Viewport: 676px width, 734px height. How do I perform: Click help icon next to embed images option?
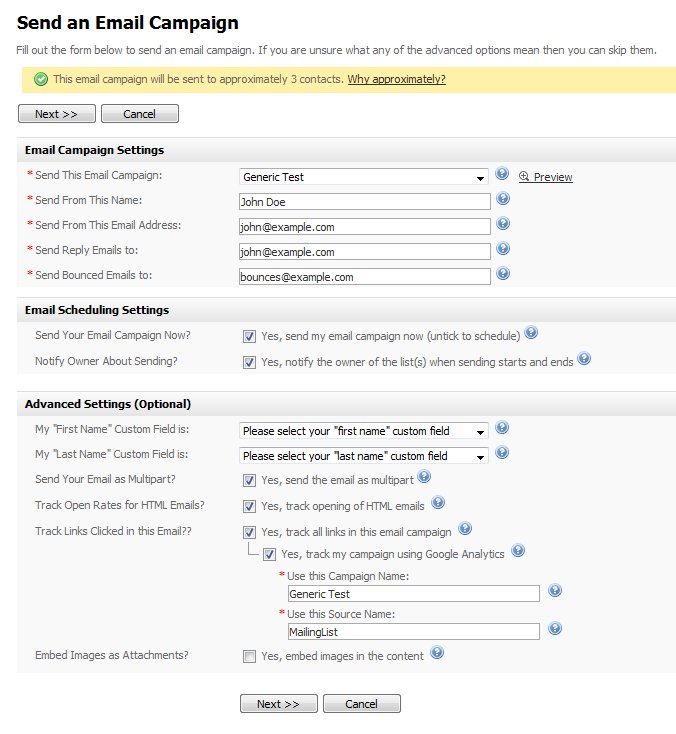(x=437, y=653)
